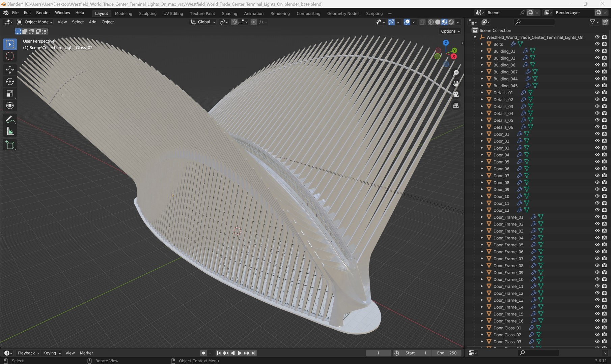
Task: Select the Transform tool
Action: [x=10, y=105]
